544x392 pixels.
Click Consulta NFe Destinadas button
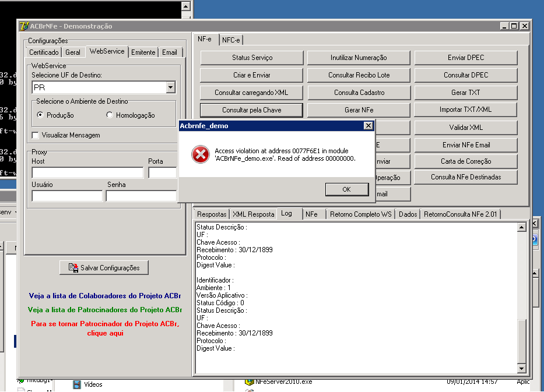[466, 177]
